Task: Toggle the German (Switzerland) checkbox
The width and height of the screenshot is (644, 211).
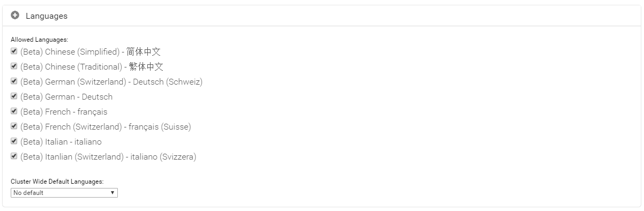Action: (14, 81)
